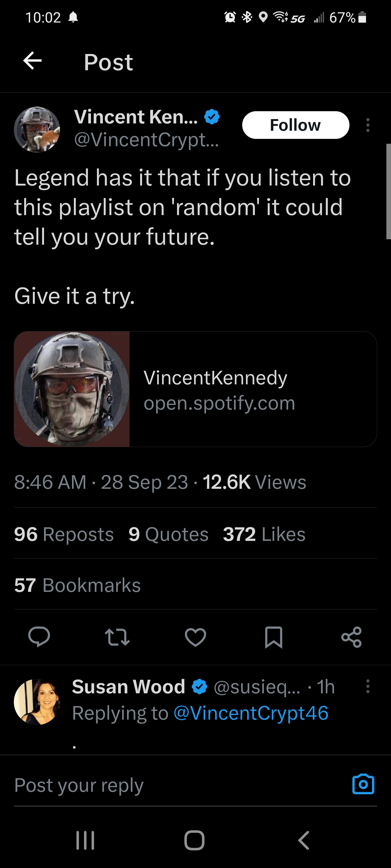View the 9 Quotes list
Image resolution: width=391 pixels, height=868 pixels.
[x=168, y=534]
